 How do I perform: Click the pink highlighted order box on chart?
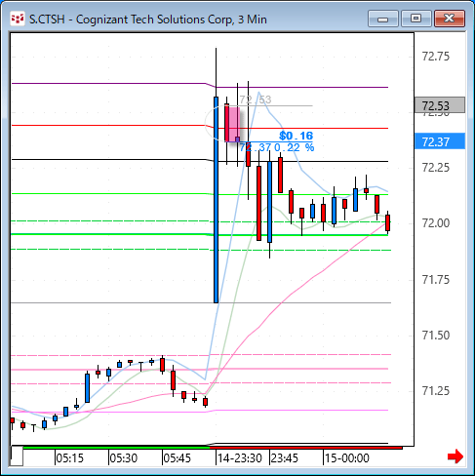234,124
